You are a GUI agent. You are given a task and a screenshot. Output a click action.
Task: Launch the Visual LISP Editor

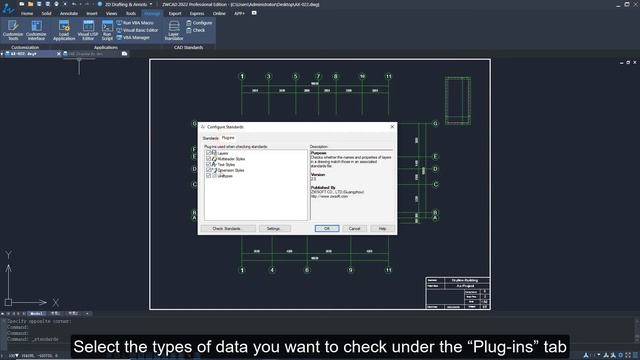(88, 30)
